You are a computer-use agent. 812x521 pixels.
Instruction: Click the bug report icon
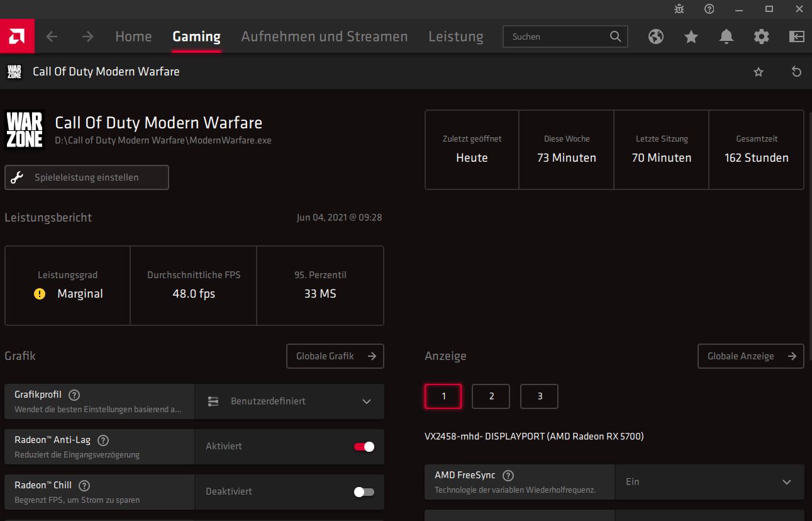point(679,9)
